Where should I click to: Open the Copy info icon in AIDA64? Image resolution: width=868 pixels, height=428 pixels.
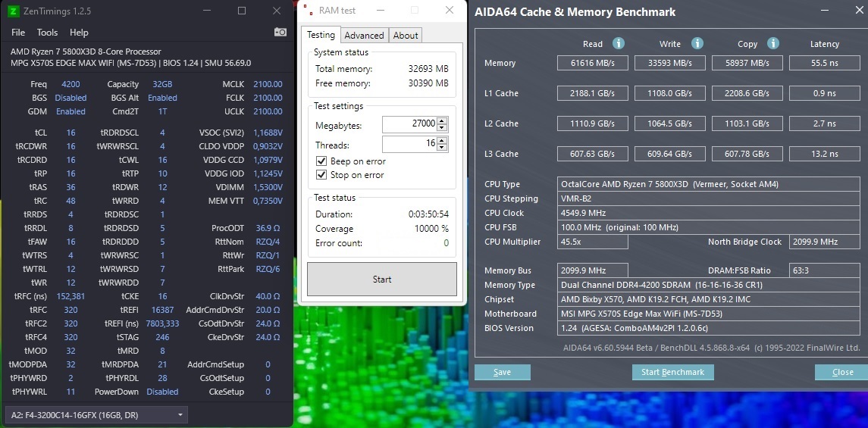tap(773, 43)
